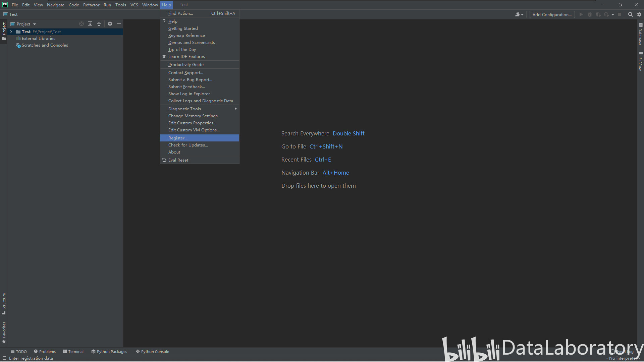Click Expand All in the Project panel
This screenshot has height=362, width=644.
(x=90, y=24)
